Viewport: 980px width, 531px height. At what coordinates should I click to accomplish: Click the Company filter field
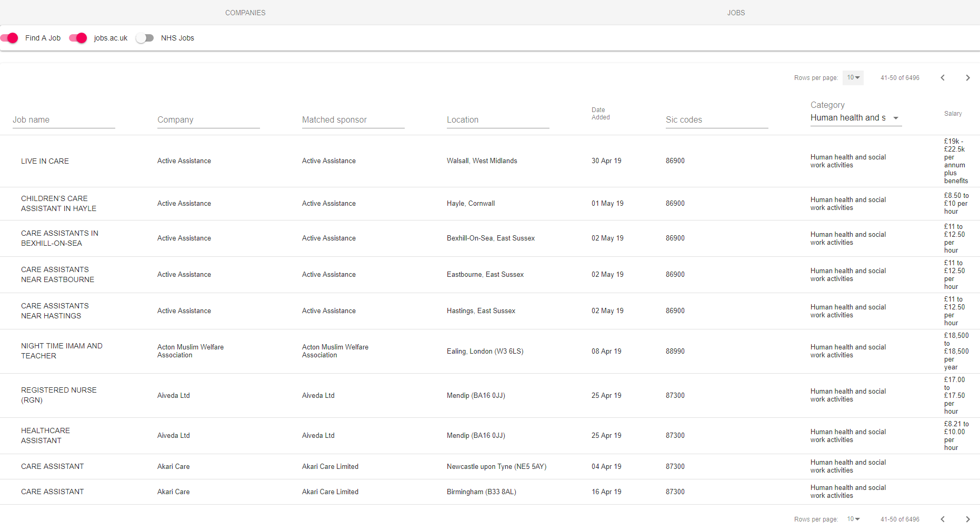(208, 120)
